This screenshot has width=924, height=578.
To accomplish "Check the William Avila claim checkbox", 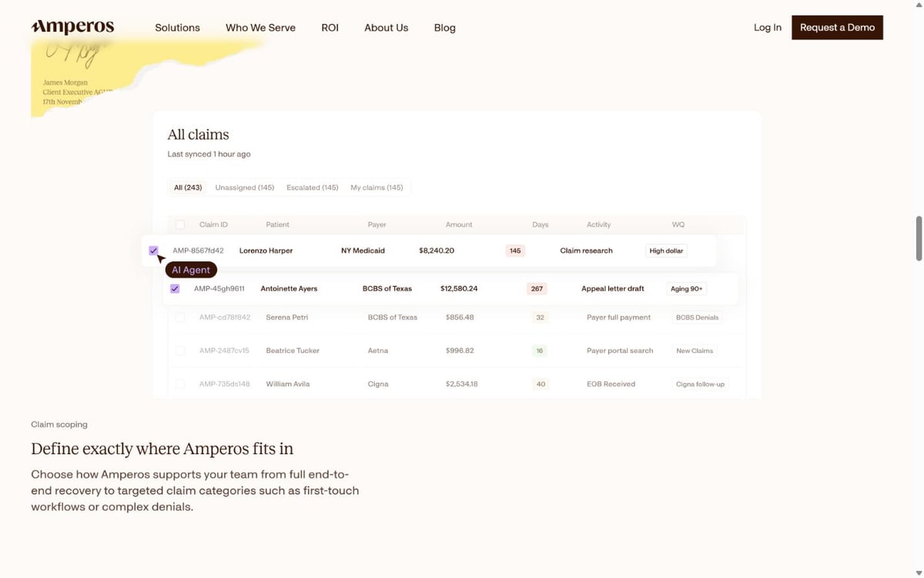I will point(180,384).
